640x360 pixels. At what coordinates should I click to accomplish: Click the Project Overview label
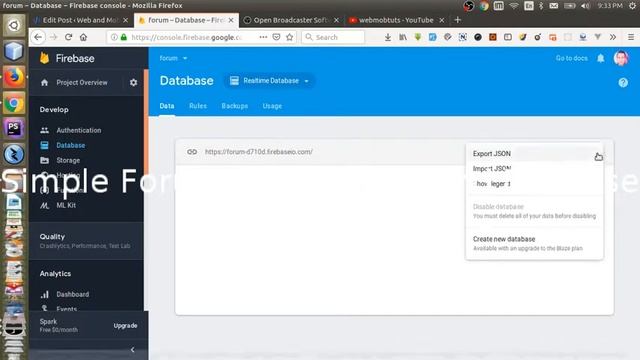[x=82, y=82]
